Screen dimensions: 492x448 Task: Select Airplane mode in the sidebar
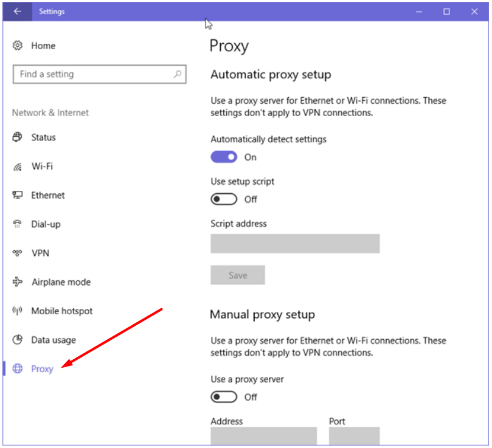coord(61,282)
